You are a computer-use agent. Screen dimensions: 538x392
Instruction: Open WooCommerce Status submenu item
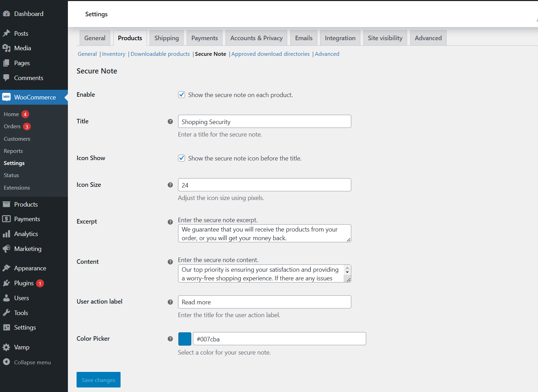point(11,175)
